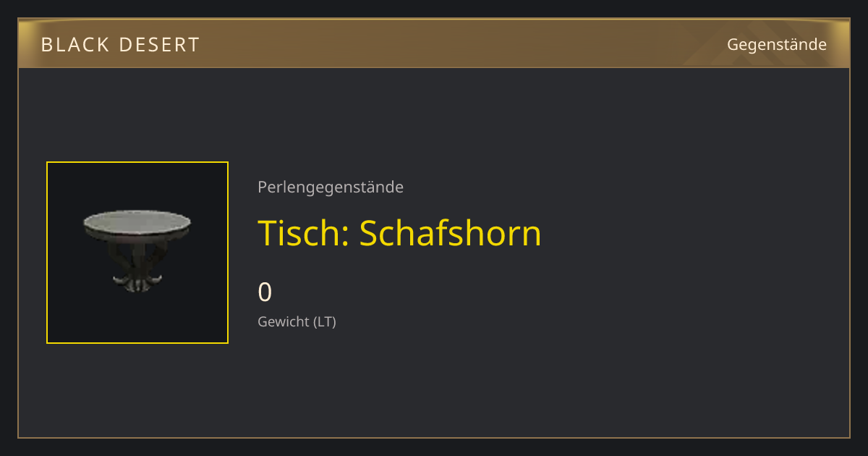
Task: Click the Tisch: Schafshorn item title
Action: (x=399, y=233)
